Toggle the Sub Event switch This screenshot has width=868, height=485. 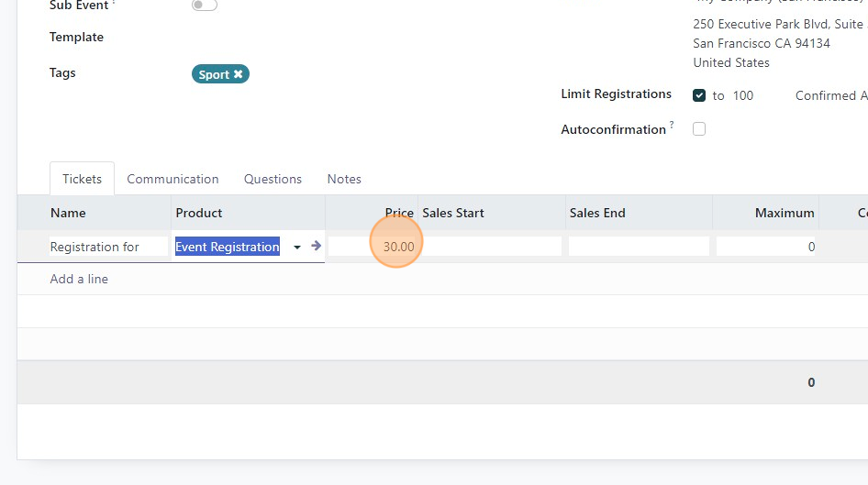click(205, 5)
